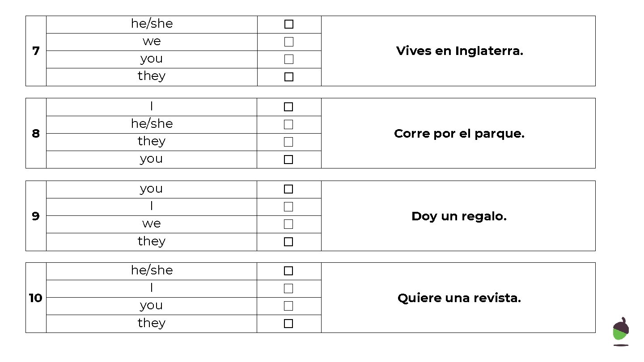Click the sentence 'Corre por el parque.'
644x362 pixels.
459,134
